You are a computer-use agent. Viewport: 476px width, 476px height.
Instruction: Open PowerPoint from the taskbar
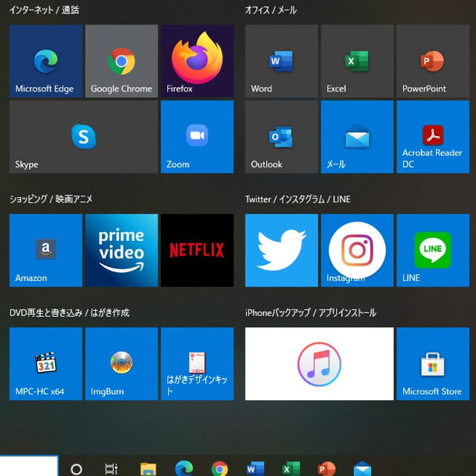point(327,469)
